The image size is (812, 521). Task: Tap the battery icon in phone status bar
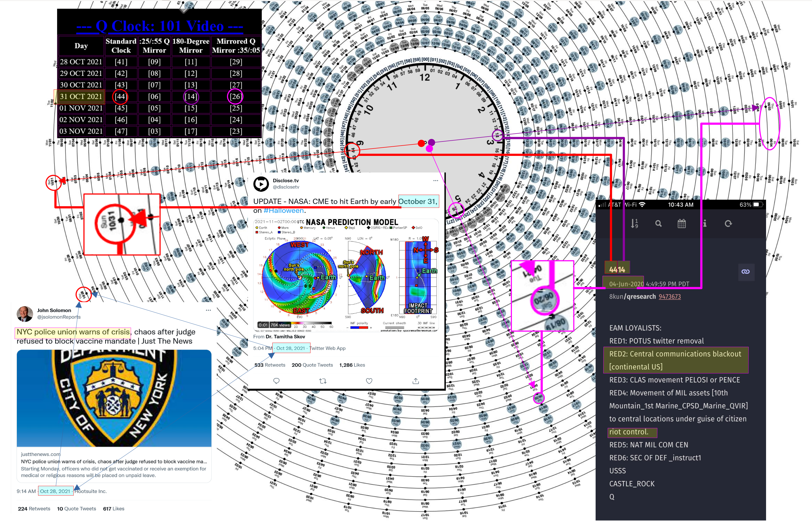coord(758,205)
